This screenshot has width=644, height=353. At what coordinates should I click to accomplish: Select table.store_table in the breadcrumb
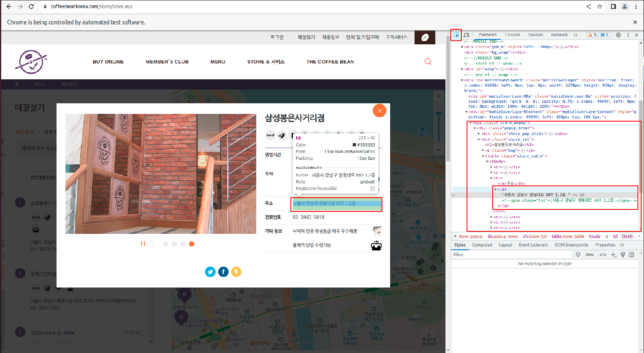pos(568,236)
